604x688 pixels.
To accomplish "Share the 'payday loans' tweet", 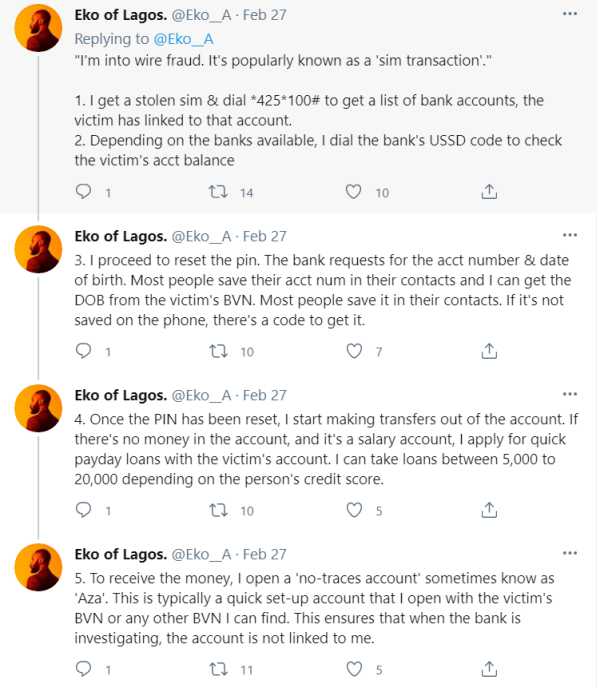I will click(489, 510).
